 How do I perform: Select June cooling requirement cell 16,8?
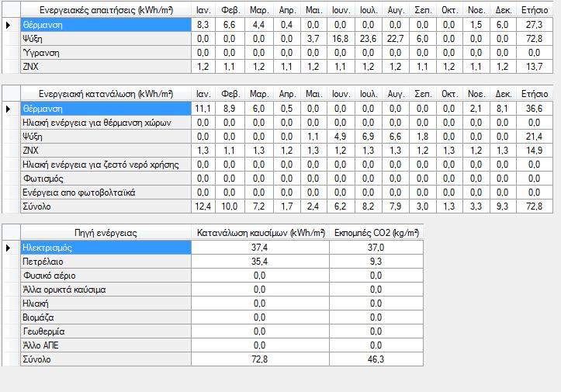pyautogui.click(x=341, y=39)
